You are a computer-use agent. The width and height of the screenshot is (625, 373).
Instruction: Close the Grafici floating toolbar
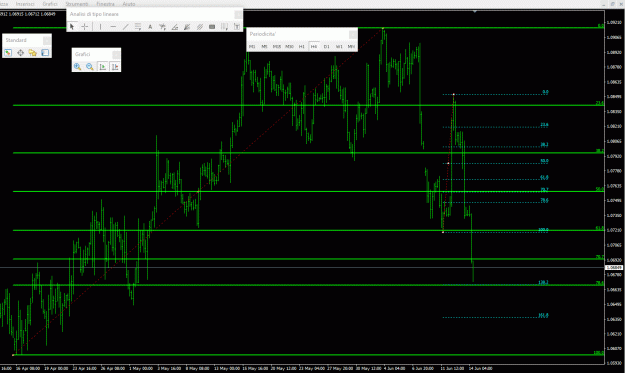pyautogui.click(x=116, y=54)
